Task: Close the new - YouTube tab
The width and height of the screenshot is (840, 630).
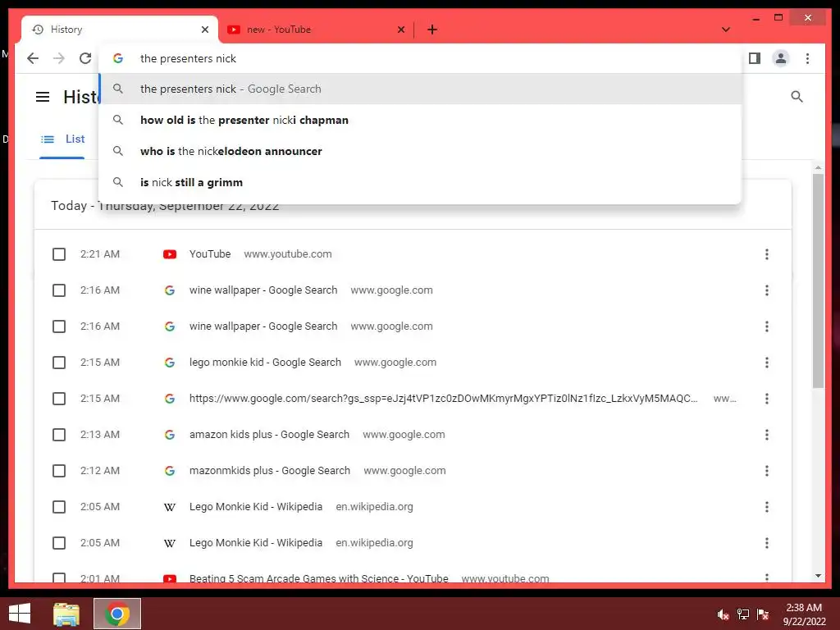Action: coord(400,30)
